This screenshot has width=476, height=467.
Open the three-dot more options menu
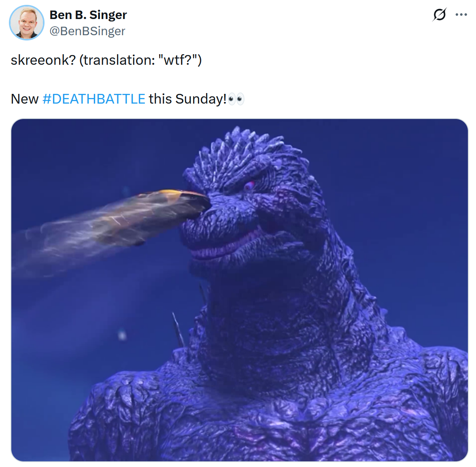click(x=461, y=15)
